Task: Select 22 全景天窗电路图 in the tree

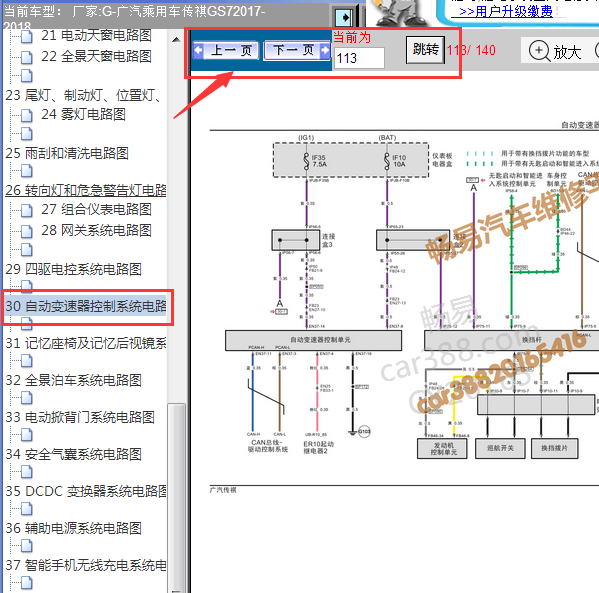Action: [x=97, y=57]
